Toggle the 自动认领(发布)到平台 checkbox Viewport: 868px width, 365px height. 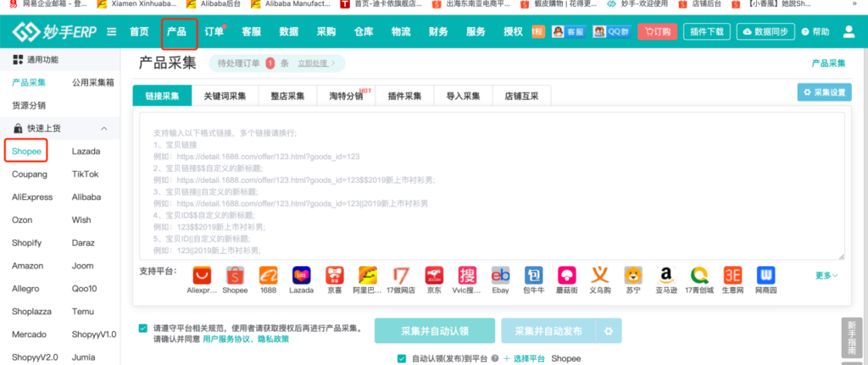tap(402, 358)
